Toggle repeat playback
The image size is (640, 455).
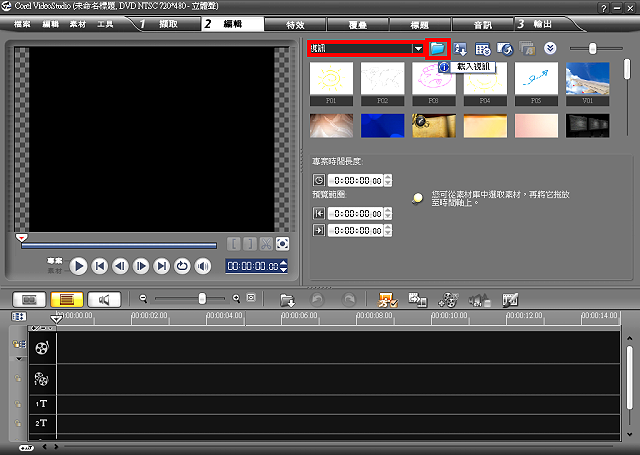pyautogui.click(x=182, y=266)
